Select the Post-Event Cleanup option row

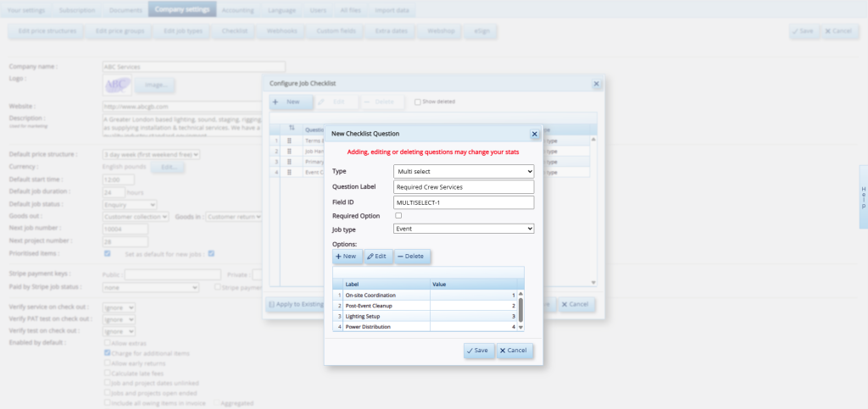pos(426,306)
